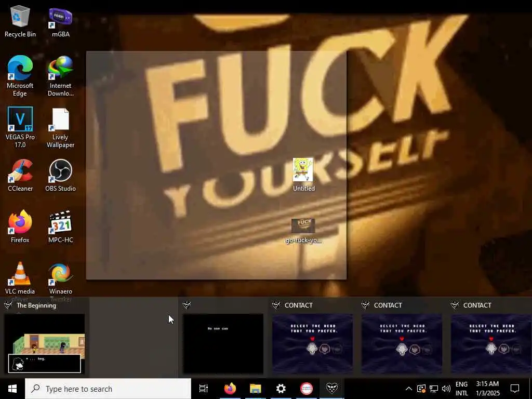The image size is (532, 399).
Task: Click the Deltarune heart-emblem taskbar icon
Action: [x=332, y=389]
